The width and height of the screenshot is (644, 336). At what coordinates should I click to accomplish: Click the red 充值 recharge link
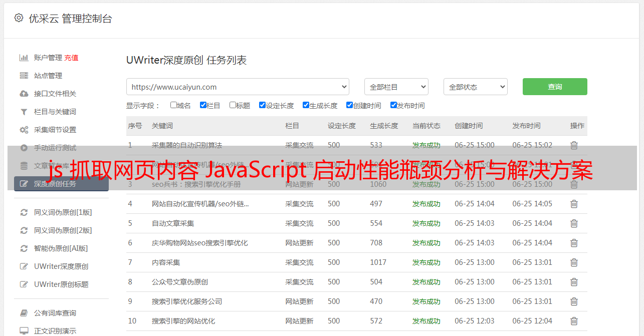pos(71,58)
